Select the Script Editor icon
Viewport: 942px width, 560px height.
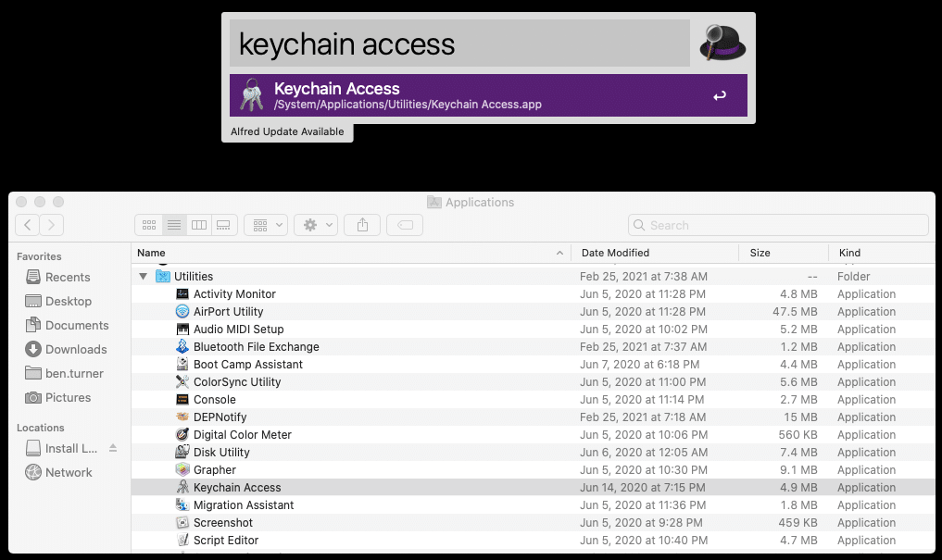(x=182, y=540)
